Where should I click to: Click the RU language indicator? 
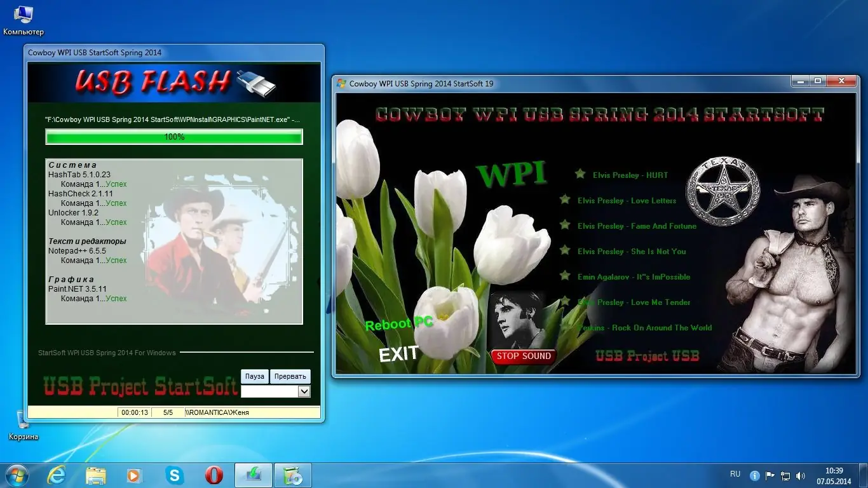coord(735,474)
